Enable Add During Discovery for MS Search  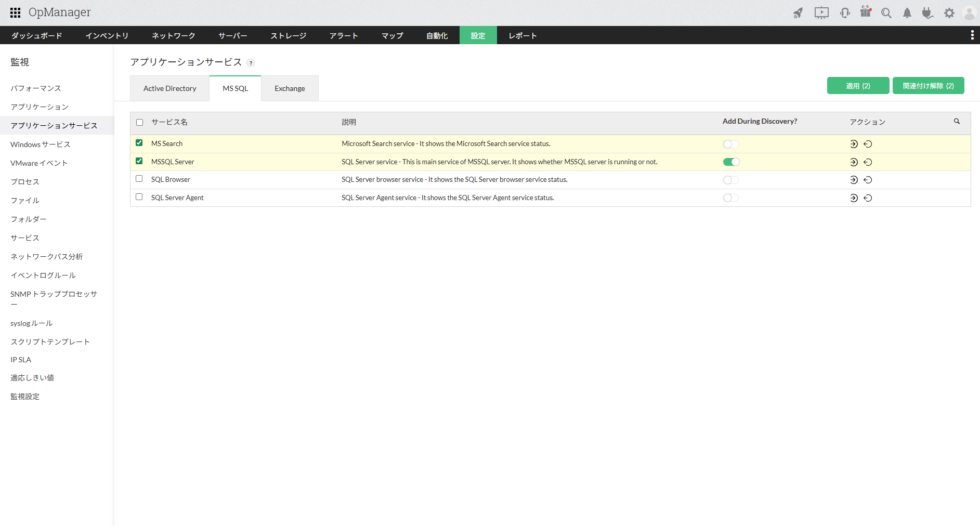tap(730, 144)
